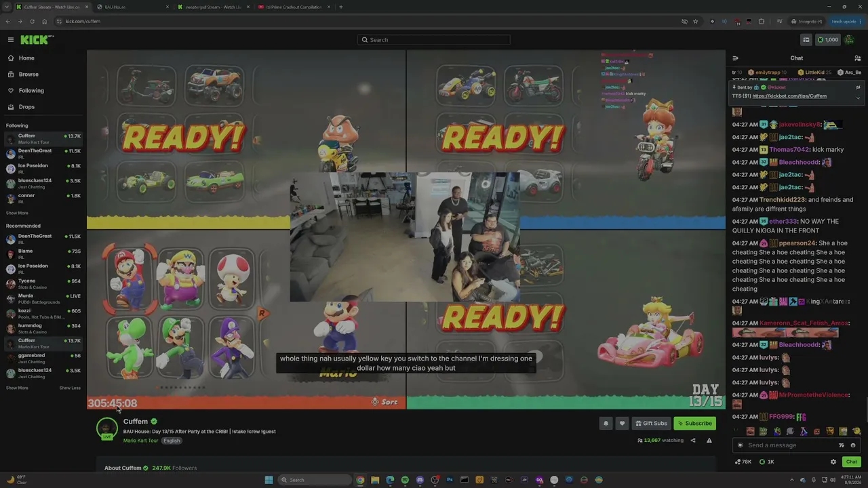Click the Gift Subs button
Viewport: 868px width, 488px height.
(651, 424)
